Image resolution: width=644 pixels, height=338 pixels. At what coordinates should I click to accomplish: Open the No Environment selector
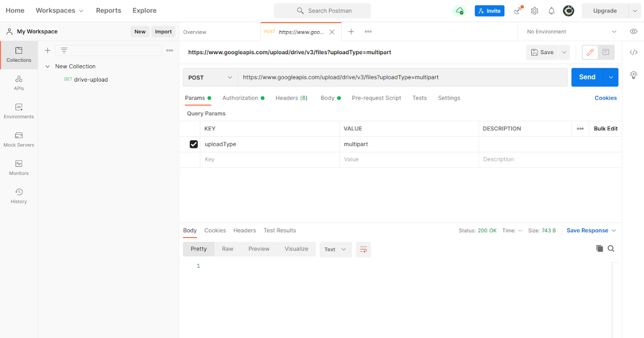(569, 32)
